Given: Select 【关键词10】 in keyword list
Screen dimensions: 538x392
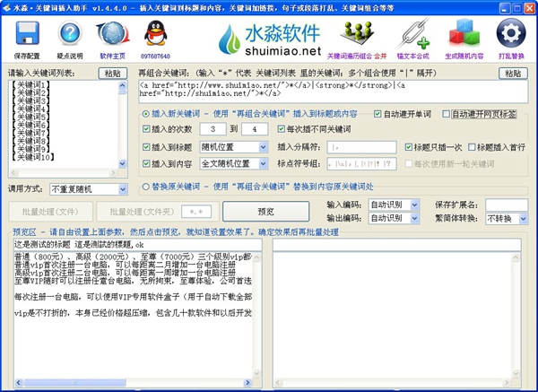Looking at the screenshot, I should [x=32, y=157].
